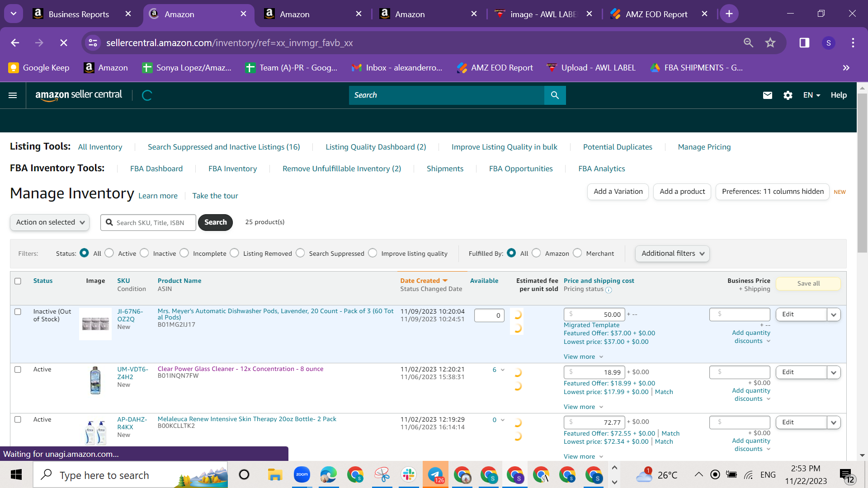Open the Seller Central messages envelope

pyautogui.click(x=768, y=95)
